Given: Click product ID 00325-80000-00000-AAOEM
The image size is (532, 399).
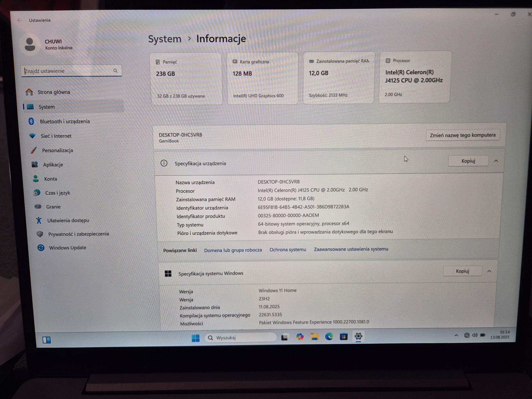Looking at the screenshot, I should tap(288, 215).
